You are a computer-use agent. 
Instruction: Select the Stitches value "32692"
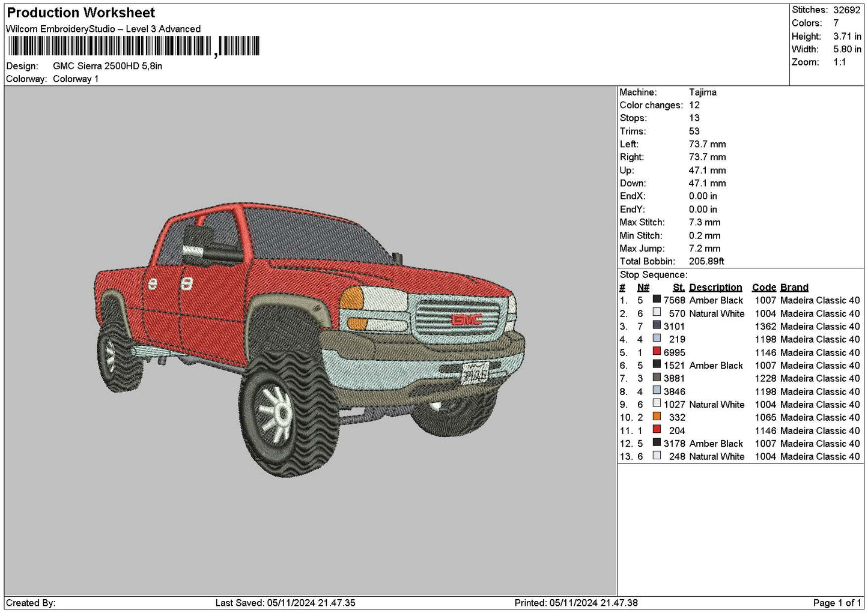[847, 10]
